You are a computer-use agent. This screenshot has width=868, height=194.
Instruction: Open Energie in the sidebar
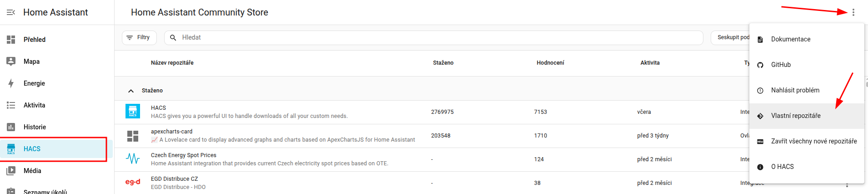click(x=34, y=83)
